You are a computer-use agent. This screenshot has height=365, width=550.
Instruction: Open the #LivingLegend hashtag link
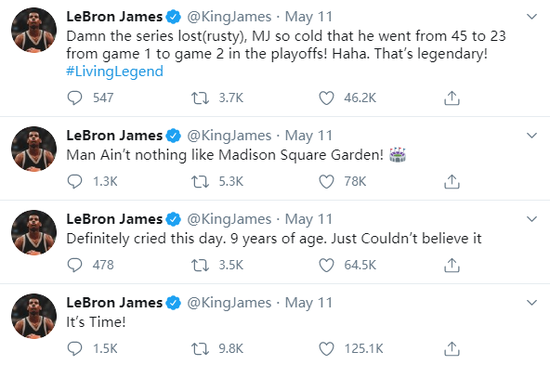tap(115, 71)
